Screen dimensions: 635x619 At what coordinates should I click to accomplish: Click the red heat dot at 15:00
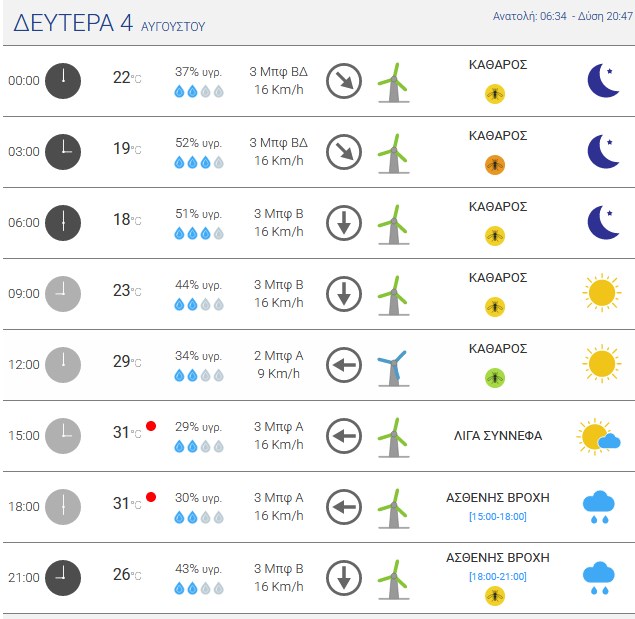(x=151, y=426)
